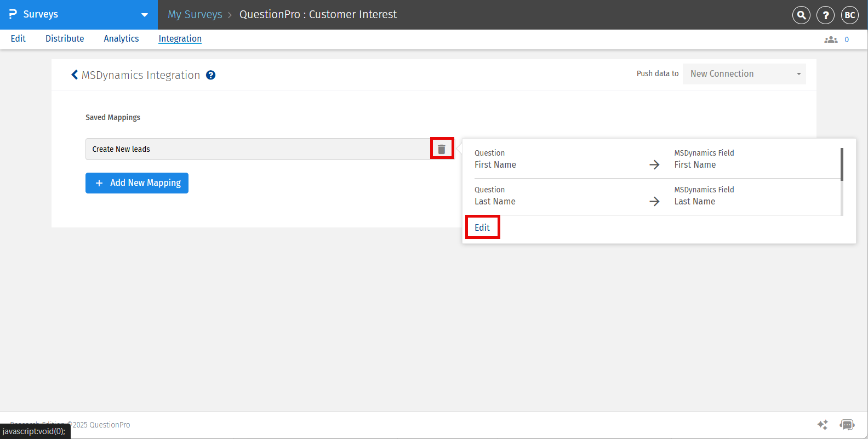Click the back chevron beside MSDynamics Integration
The height and width of the screenshot is (439, 868).
pos(75,75)
